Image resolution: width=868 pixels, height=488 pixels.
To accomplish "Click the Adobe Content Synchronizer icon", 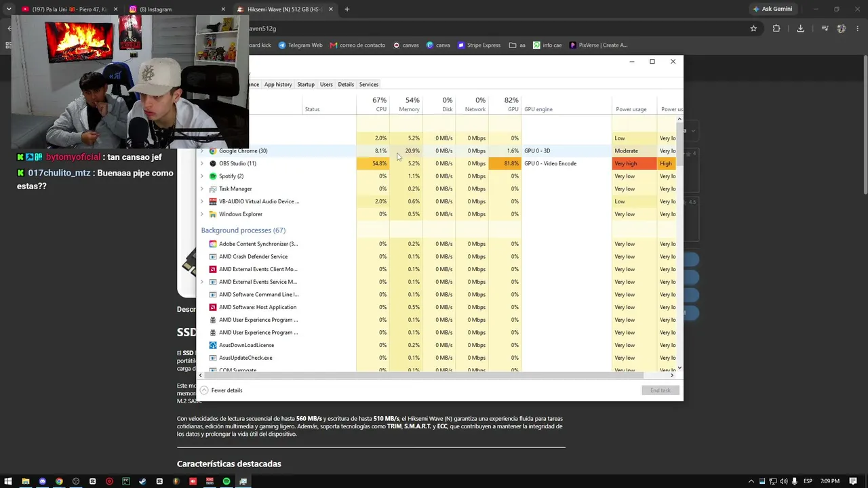I will [213, 244].
